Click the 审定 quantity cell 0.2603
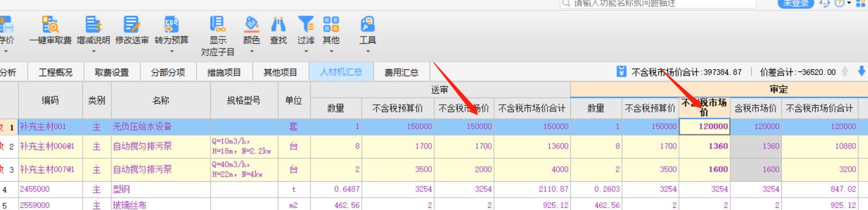 click(596, 190)
